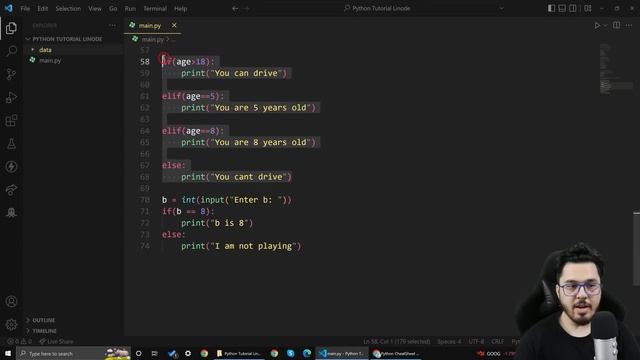Open the Live Share activity bar icon
This screenshot has height=360, width=640.
pos(11,190)
